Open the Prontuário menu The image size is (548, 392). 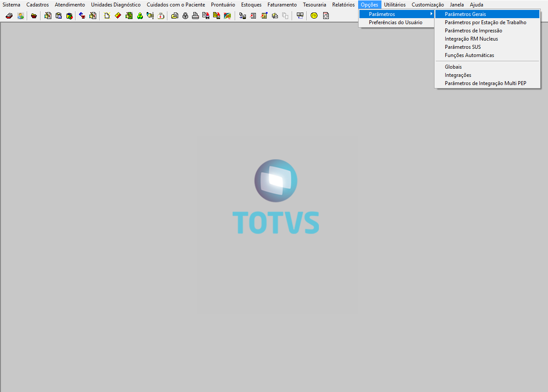click(223, 5)
